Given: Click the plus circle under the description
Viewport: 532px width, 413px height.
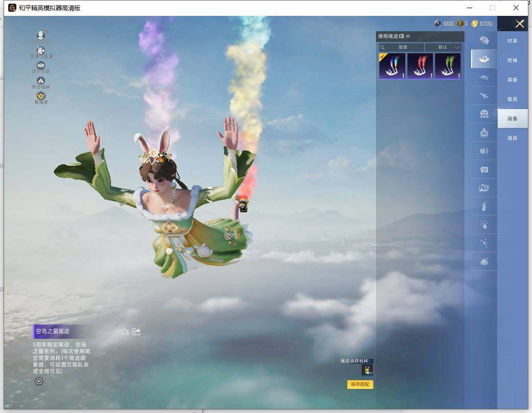Looking at the screenshot, I should pyautogui.click(x=39, y=381).
